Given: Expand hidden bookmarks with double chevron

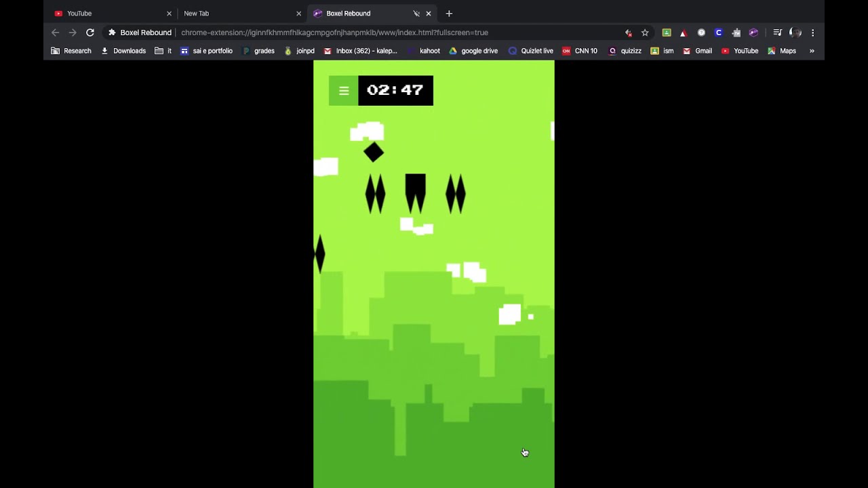Looking at the screenshot, I should pos(812,51).
